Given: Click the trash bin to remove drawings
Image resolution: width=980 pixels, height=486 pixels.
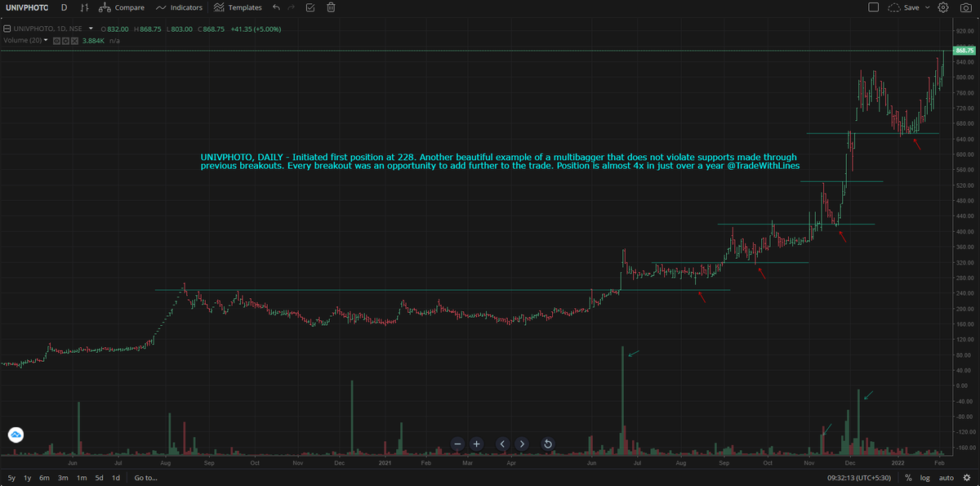Looking at the screenshot, I should point(331,7).
